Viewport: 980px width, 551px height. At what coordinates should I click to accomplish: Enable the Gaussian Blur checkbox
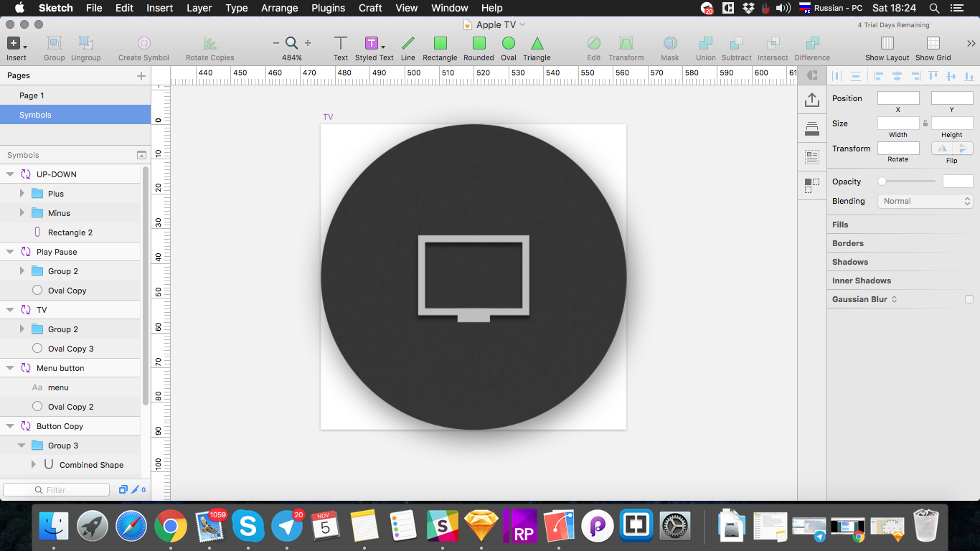click(969, 299)
